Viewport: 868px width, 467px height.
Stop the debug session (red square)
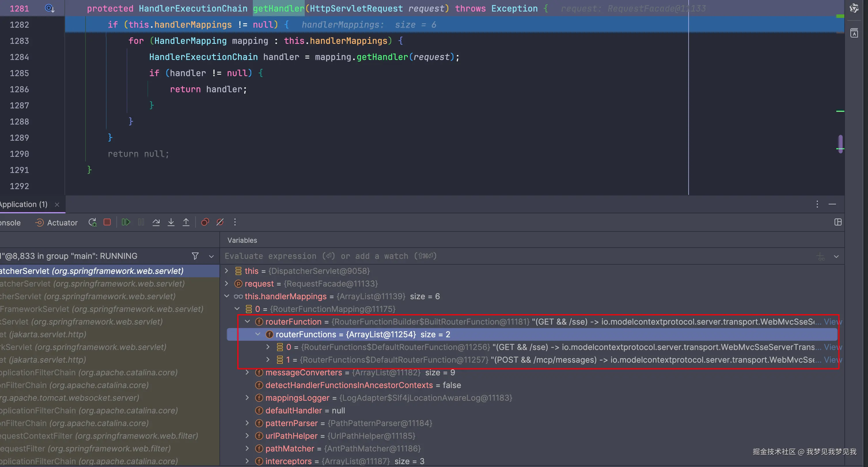pyautogui.click(x=107, y=222)
